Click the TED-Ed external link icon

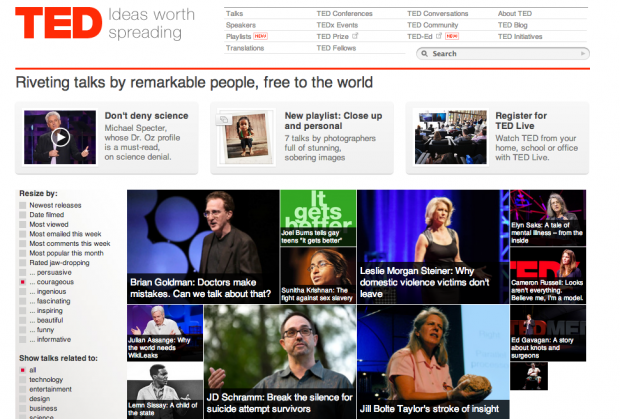click(439, 36)
